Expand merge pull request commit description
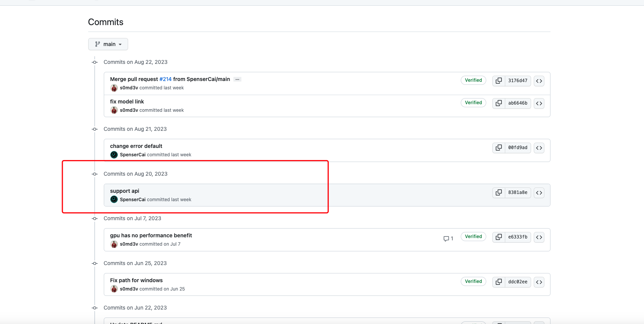The height and width of the screenshot is (324, 644). pyautogui.click(x=237, y=79)
